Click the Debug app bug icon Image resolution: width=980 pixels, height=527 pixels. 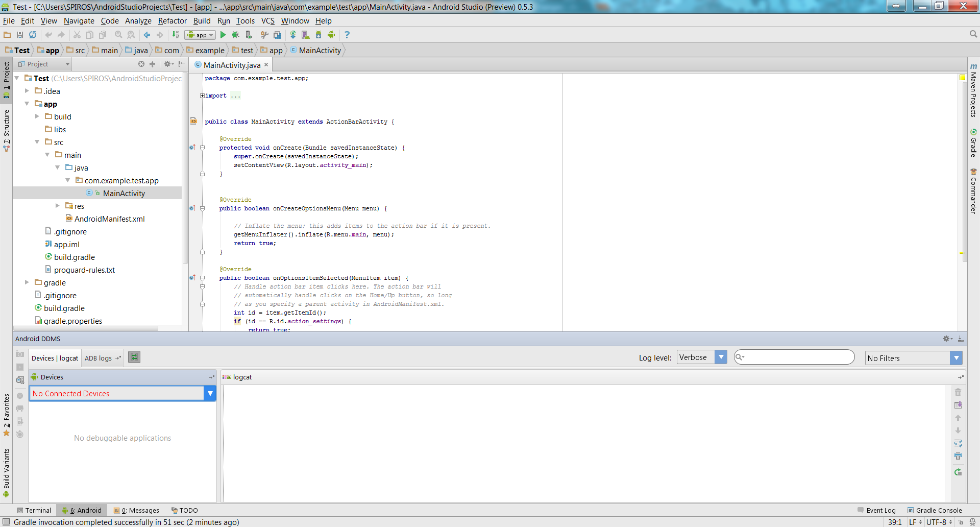(236, 35)
